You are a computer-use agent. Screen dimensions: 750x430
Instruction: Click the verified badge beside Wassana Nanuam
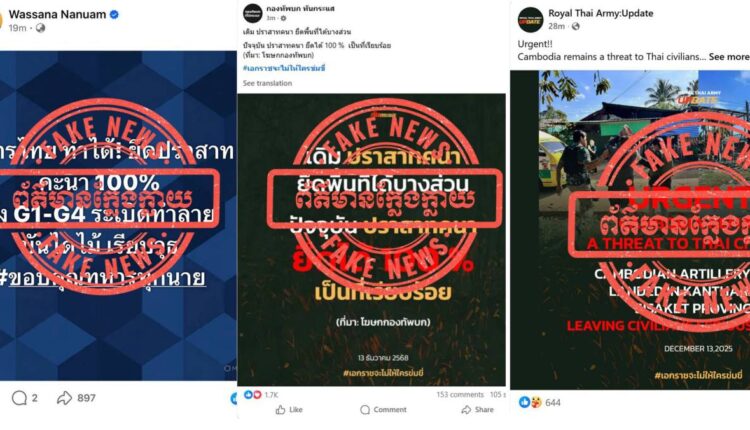coord(114,15)
